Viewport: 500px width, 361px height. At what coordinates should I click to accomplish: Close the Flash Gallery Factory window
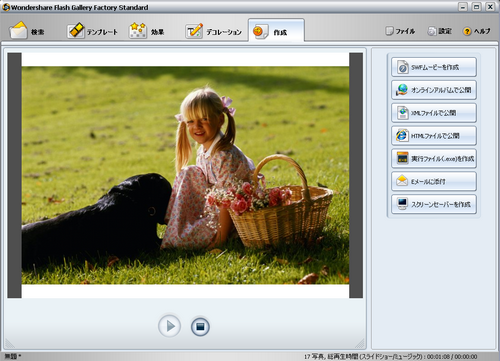click(x=490, y=7)
